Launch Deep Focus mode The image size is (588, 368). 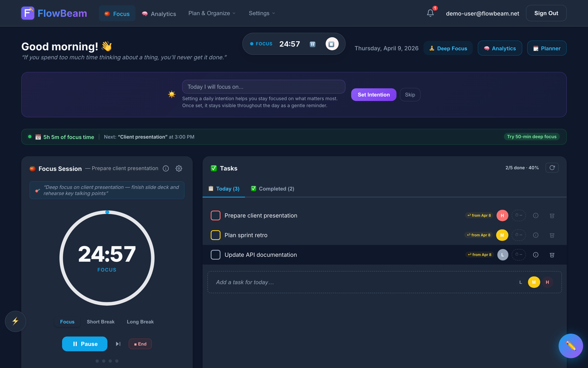(x=448, y=48)
